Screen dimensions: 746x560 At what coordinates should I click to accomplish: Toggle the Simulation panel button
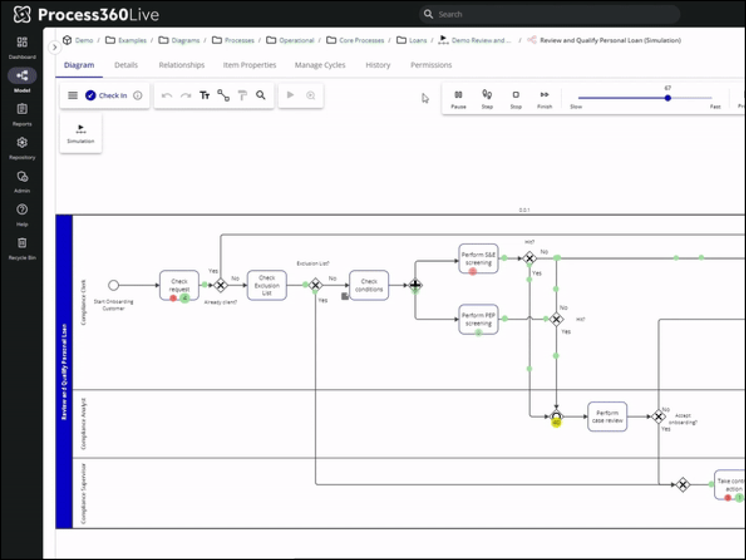pos(80,133)
